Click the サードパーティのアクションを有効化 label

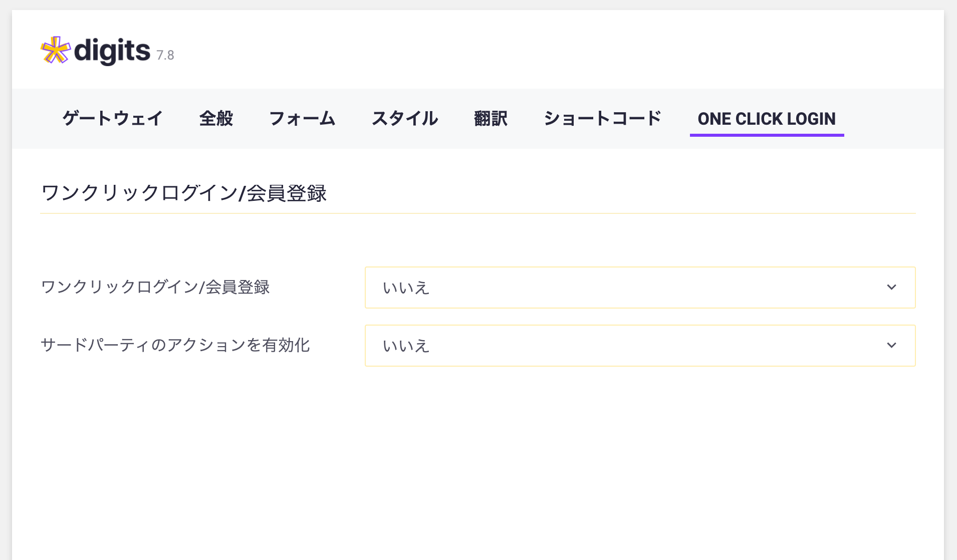tap(175, 346)
